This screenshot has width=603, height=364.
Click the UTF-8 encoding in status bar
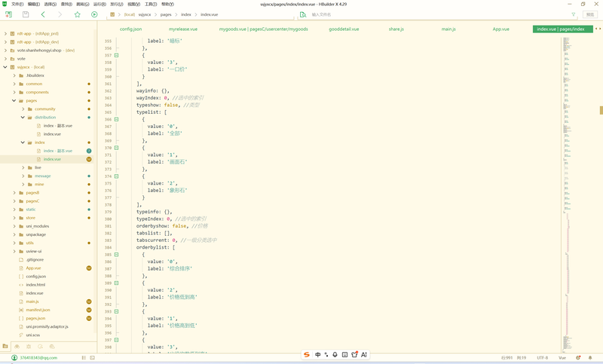542,357
